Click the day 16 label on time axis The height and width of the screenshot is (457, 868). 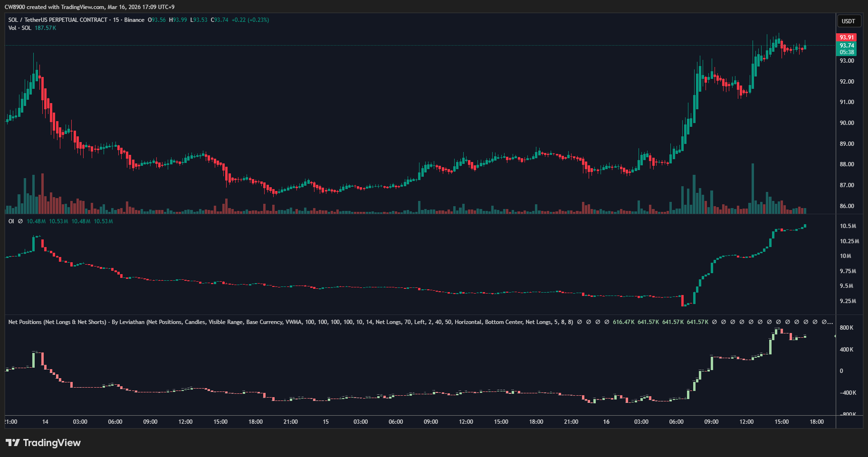(606, 422)
